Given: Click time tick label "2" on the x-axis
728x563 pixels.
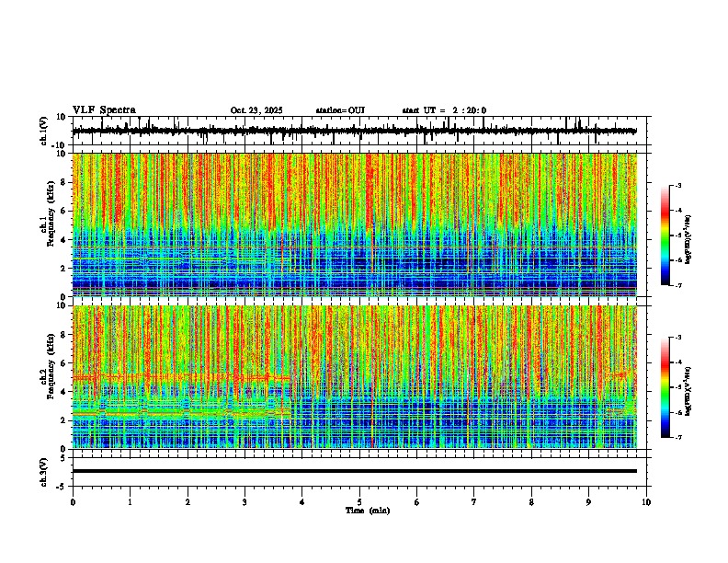Looking at the screenshot, I should 188,502.
